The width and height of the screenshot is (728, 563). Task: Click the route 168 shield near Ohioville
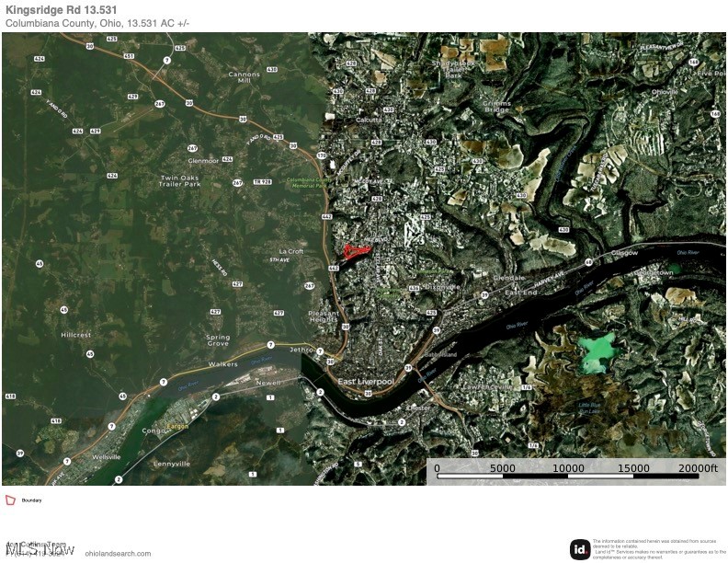pyautogui.click(x=714, y=113)
